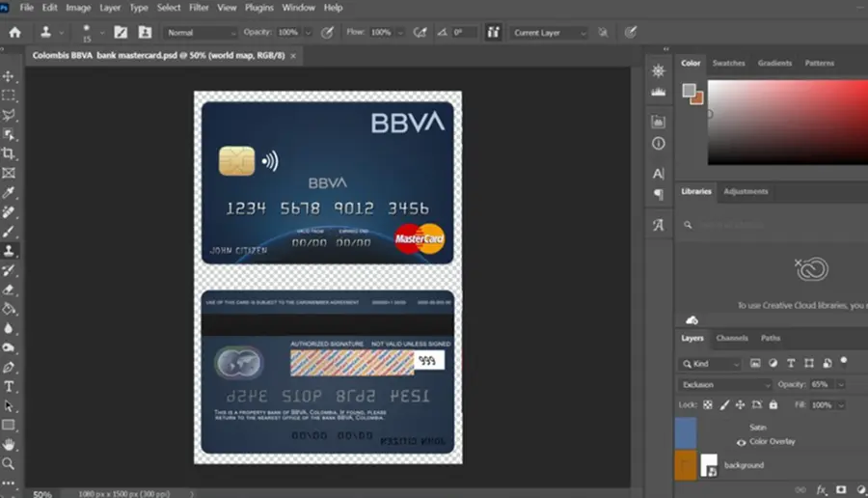This screenshot has width=868, height=498.
Task: Open the blend mode Normal dropdown
Action: [201, 33]
